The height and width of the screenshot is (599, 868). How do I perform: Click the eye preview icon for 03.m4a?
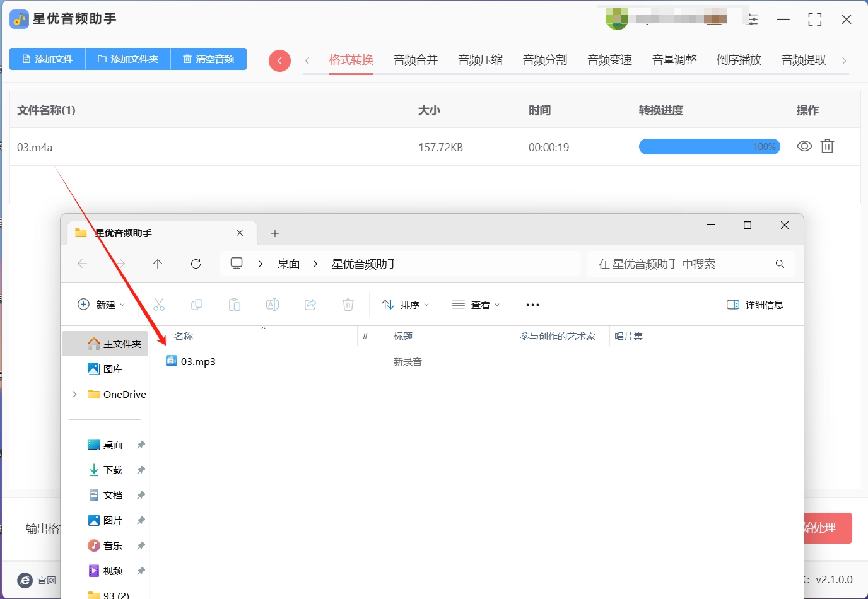tap(804, 146)
